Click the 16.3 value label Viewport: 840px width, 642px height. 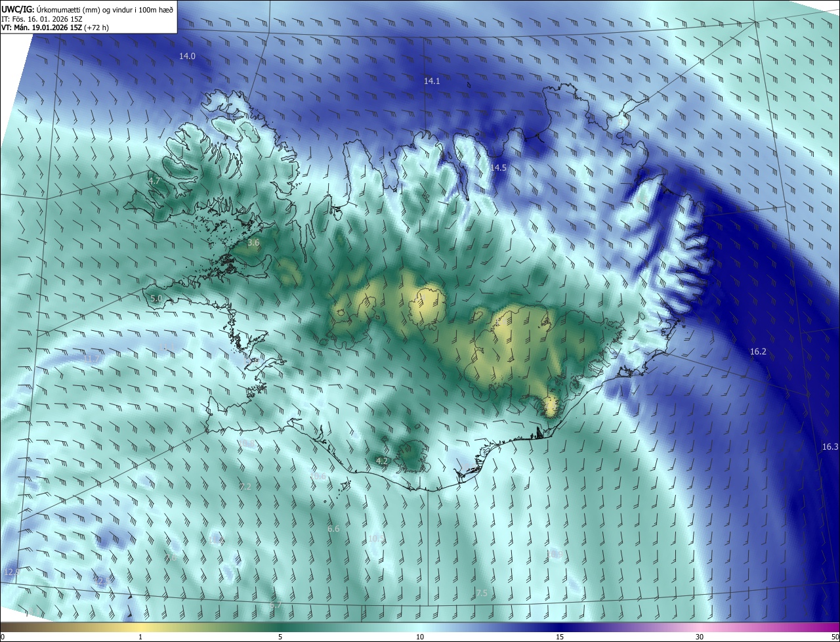(x=830, y=447)
